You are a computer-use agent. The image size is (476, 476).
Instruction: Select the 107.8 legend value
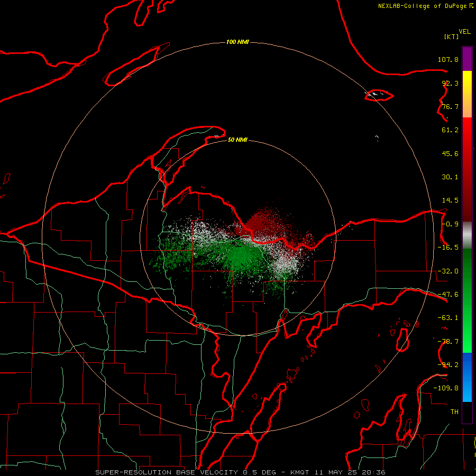coord(448,59)
